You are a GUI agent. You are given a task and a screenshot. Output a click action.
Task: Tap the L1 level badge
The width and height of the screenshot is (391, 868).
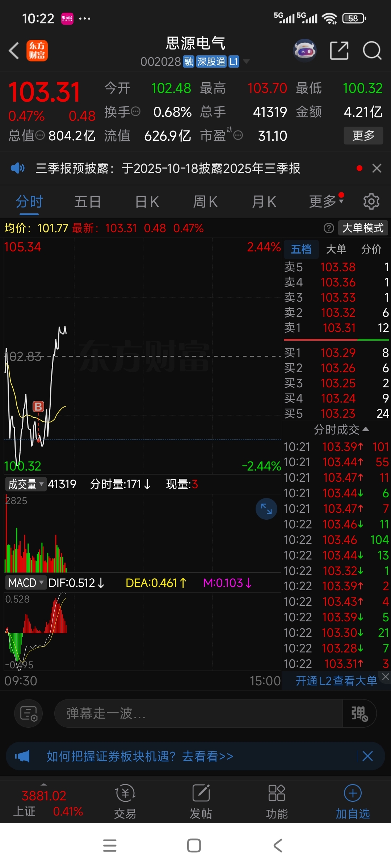pyautogui.click(x=234, y=61)
